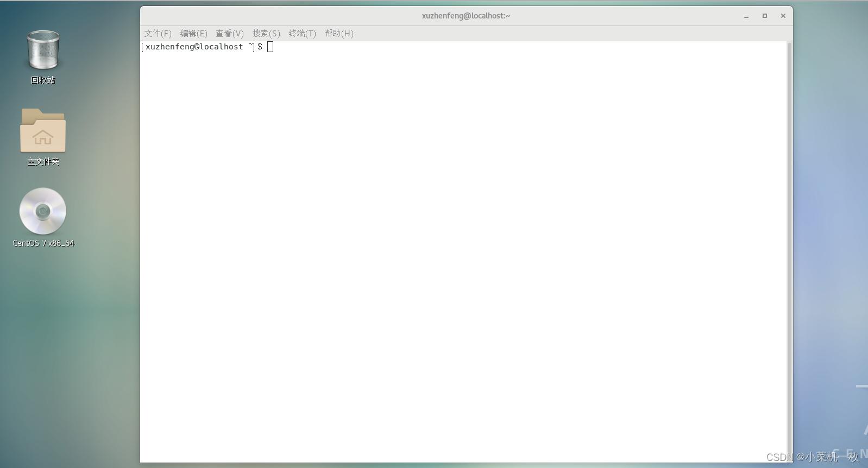Close the terminal window

coord(783,16)
